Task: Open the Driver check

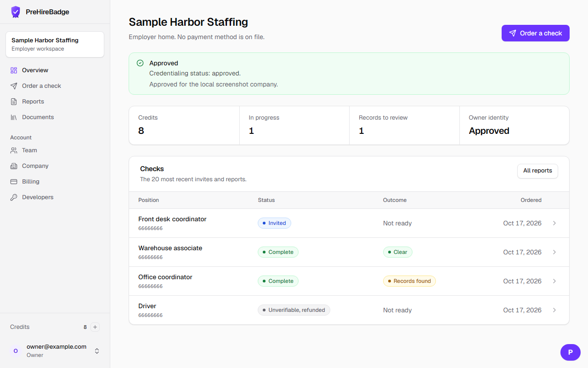Action: point(349,310)
